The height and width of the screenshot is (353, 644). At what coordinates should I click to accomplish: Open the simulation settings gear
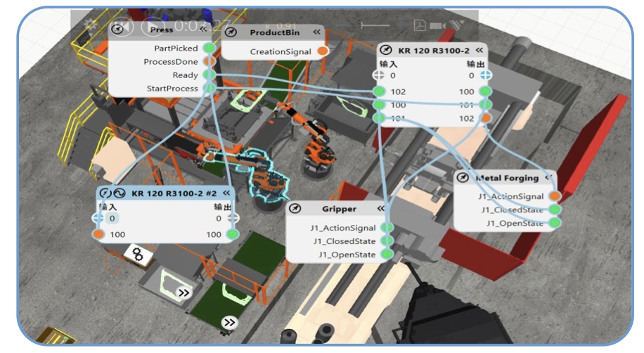tap(89, 25)
